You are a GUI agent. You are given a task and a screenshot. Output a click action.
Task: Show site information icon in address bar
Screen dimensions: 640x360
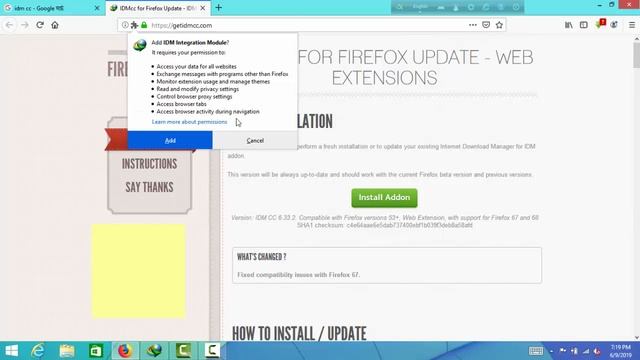coord(125,25)
